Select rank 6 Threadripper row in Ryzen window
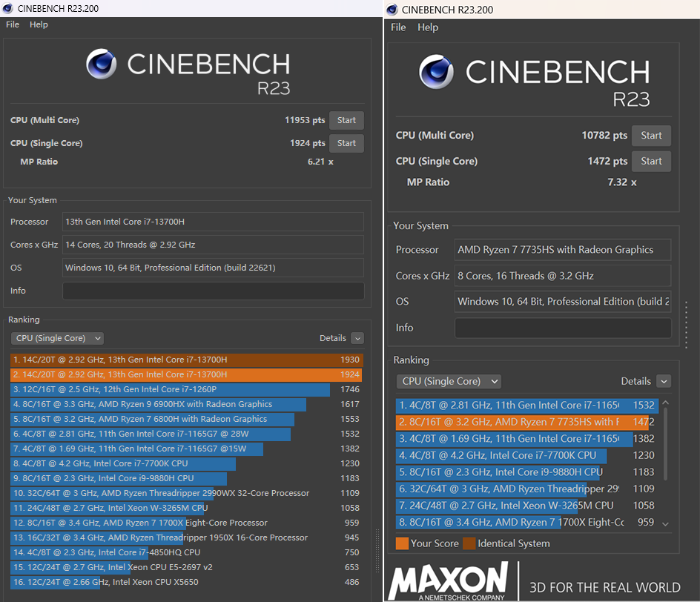This screenshot has height=602, width=700. (526, 489)
